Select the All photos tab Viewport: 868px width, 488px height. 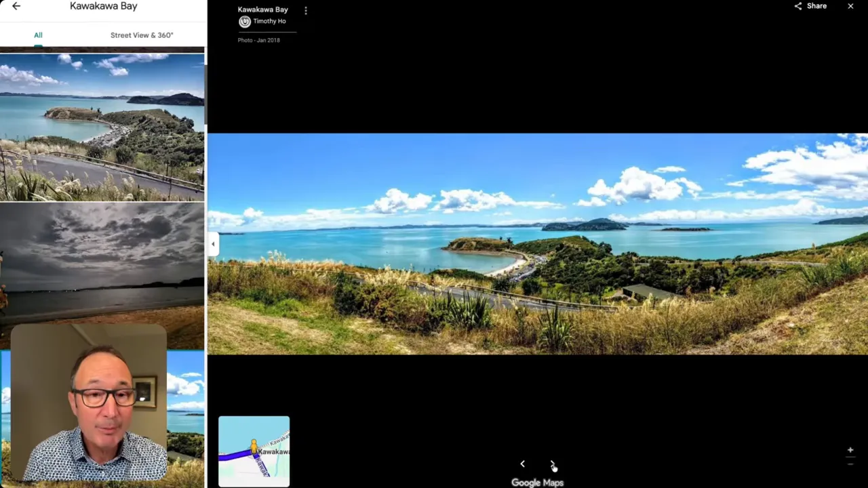click(x=38, y=35)
